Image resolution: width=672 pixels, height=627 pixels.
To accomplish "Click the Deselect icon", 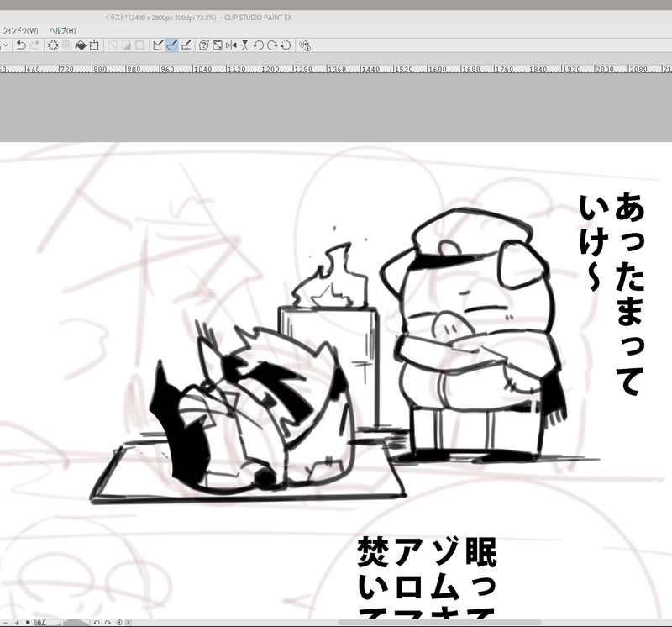I will coord(113,45).
